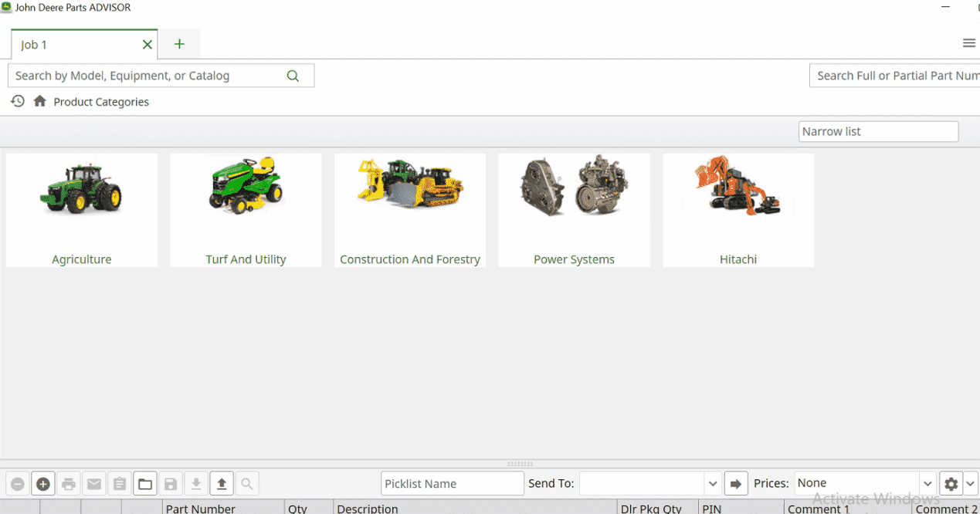
Task: Close the Job 1 tab
Action: pyautogui.click(x=148, y=45)
